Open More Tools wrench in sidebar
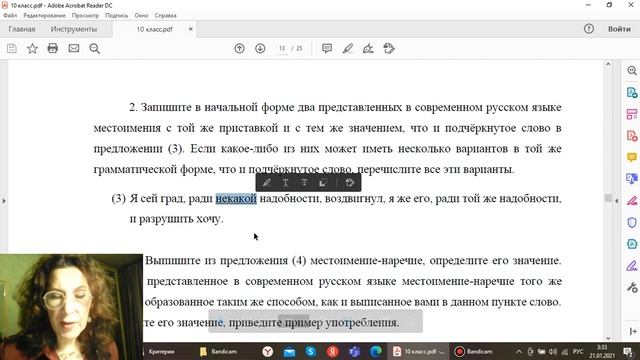Screen dimensions: 640x360 click(632, 287)
